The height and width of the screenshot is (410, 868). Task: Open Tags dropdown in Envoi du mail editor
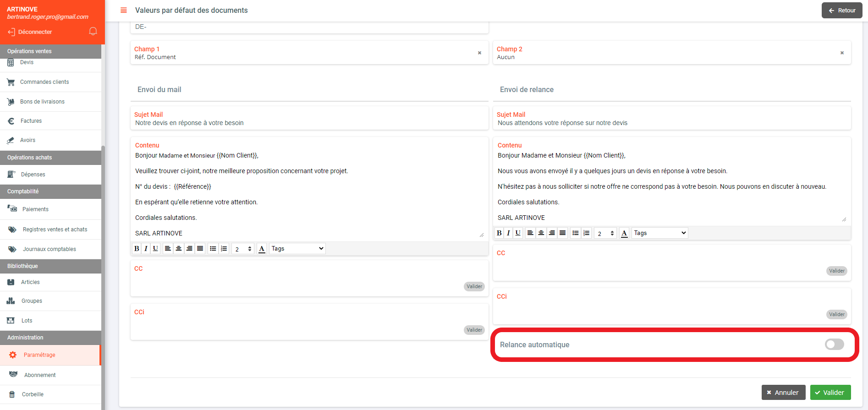[297, 249]
